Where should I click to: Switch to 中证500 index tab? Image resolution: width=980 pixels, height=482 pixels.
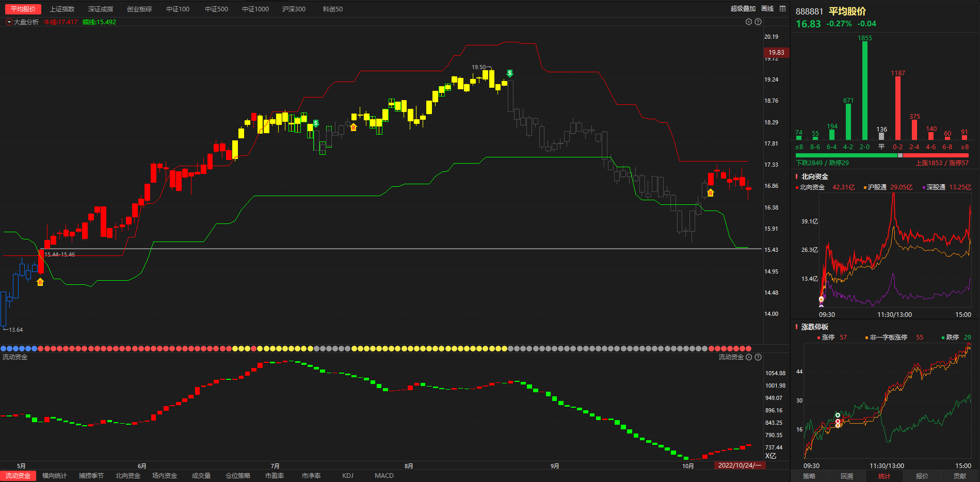tap(216, 9)
